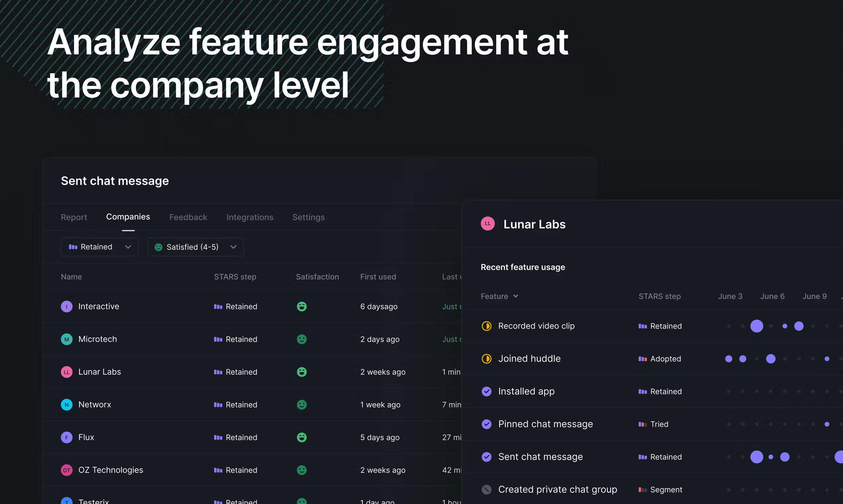
Task: Switch to the Integrations tab
Action: click(x=250, y=217)
